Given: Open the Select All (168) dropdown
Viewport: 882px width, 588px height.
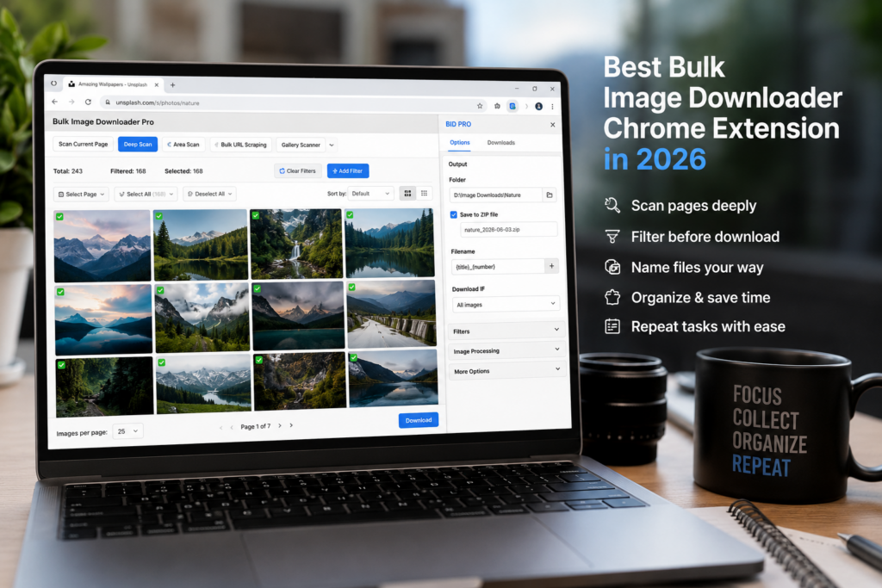Looking at the screenshot, I should point(146,194).
